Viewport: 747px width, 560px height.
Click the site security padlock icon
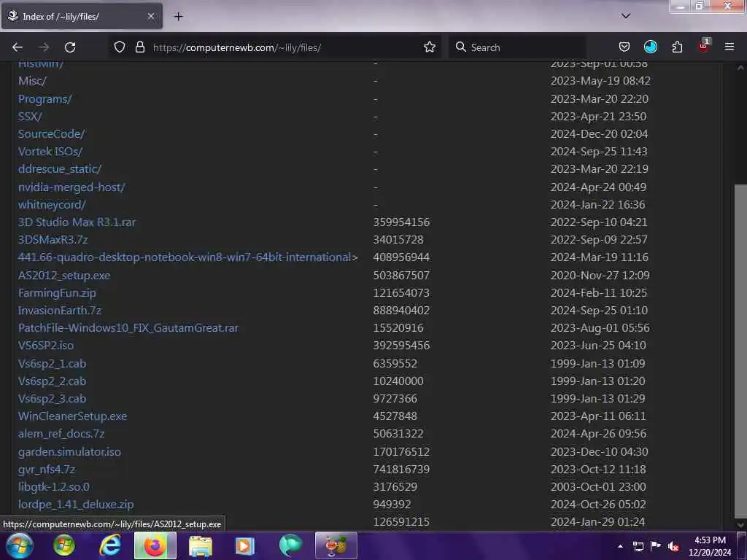pos(139,47)
